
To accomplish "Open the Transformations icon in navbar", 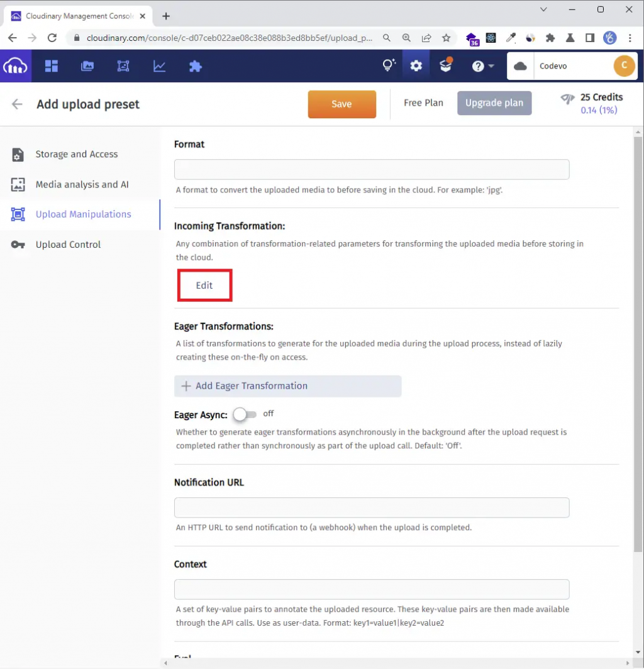I will (x=123, y=66).
